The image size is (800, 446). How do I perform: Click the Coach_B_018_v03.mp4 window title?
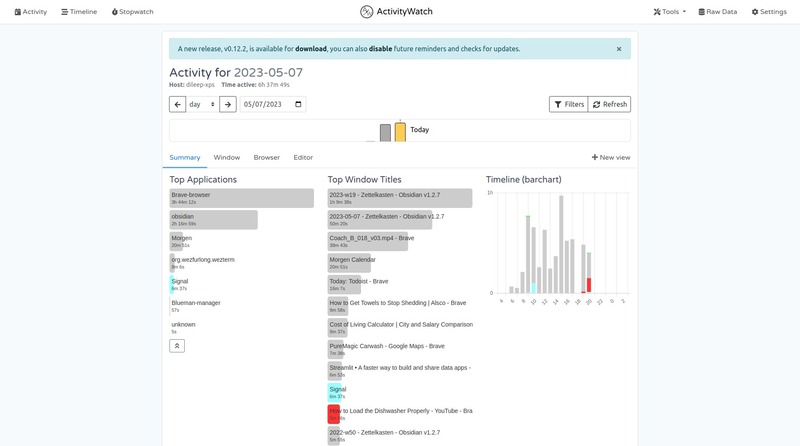coord(371,241)
